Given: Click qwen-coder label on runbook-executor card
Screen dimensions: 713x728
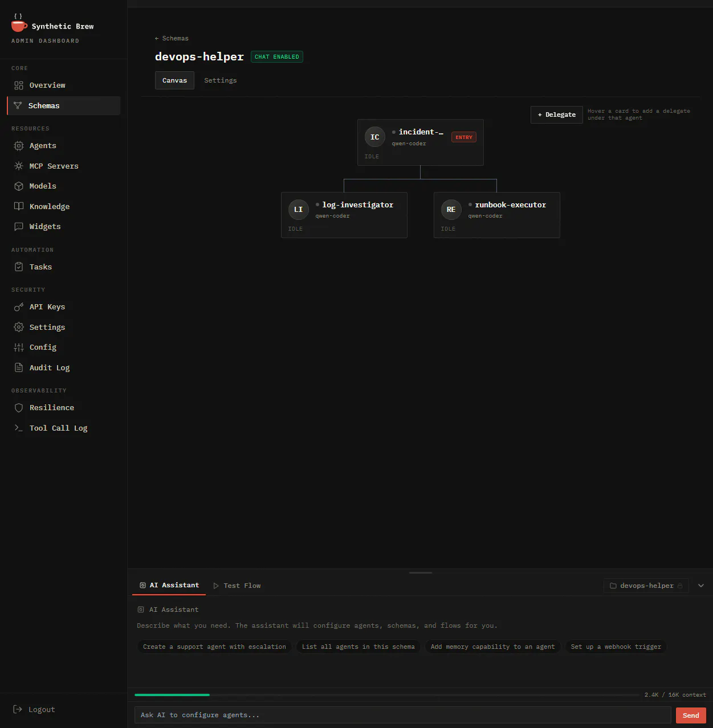Looking at the screenshot, I should (x=485, y=216).
